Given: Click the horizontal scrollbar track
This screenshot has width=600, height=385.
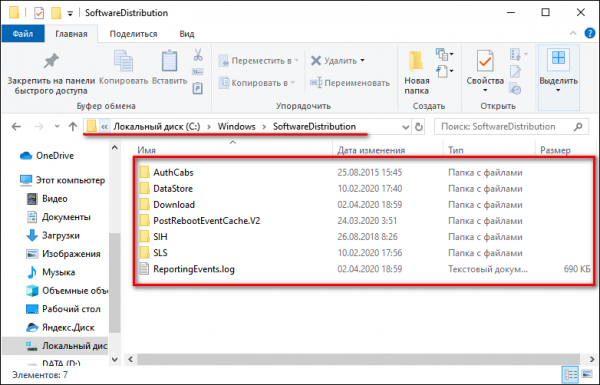Looking at the screenshot, I should point(360,359).
